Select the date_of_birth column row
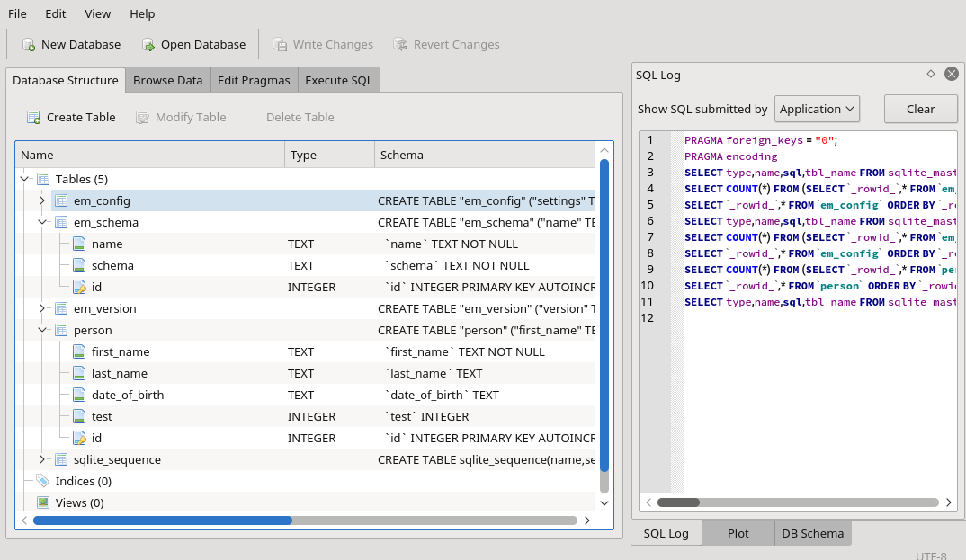Screen dimensions: 966x560 [128, 395]
